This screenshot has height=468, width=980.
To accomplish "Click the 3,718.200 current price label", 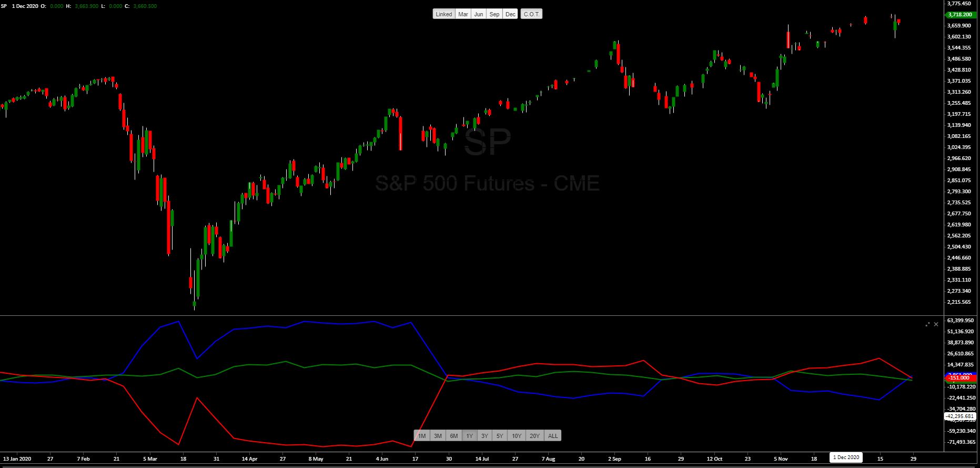I will [x=960, y=15].
